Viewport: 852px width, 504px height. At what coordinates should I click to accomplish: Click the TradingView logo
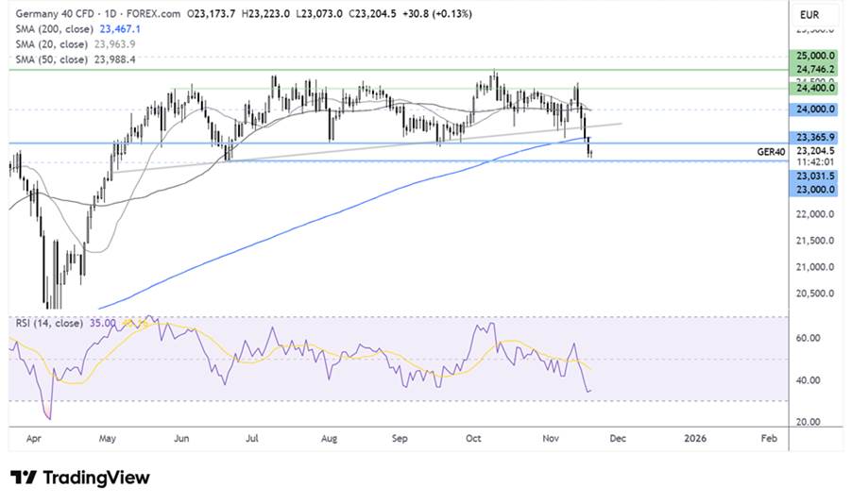tap(80, 478)
